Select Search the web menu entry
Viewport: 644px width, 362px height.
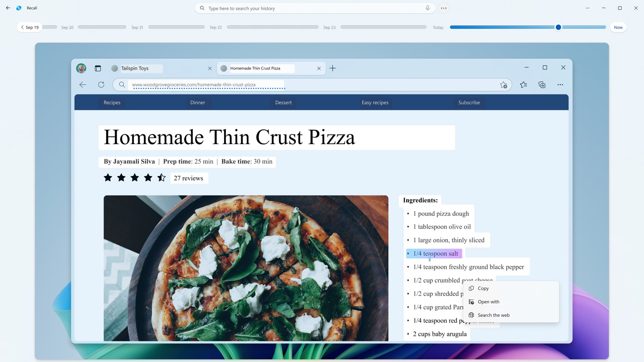click(x=511, y=315)
